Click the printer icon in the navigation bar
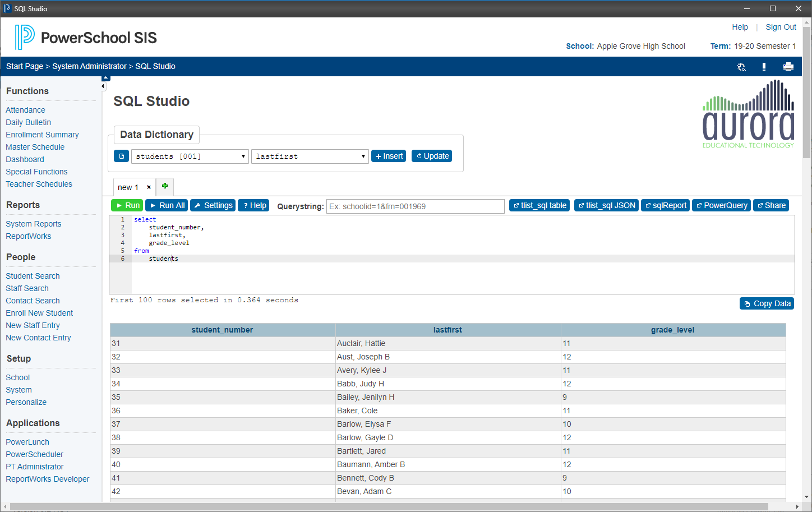 pyautogui.click(x=788, y=67)
